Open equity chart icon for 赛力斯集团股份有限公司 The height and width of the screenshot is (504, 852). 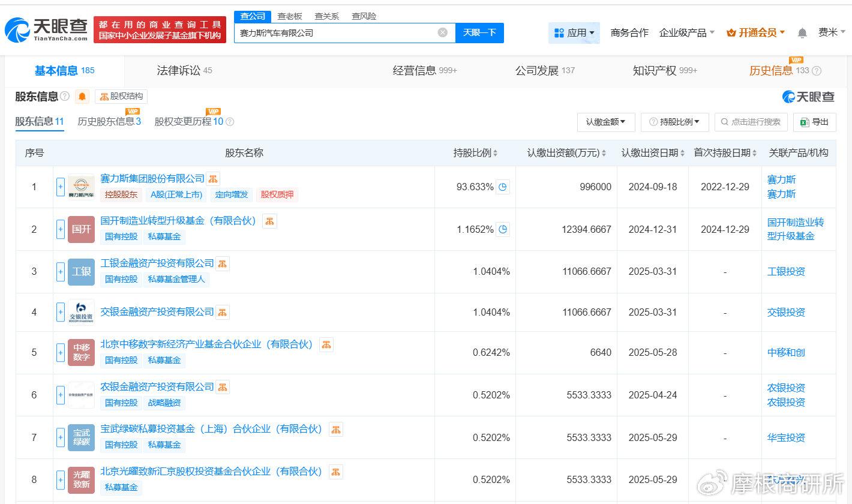coord(214,179)
